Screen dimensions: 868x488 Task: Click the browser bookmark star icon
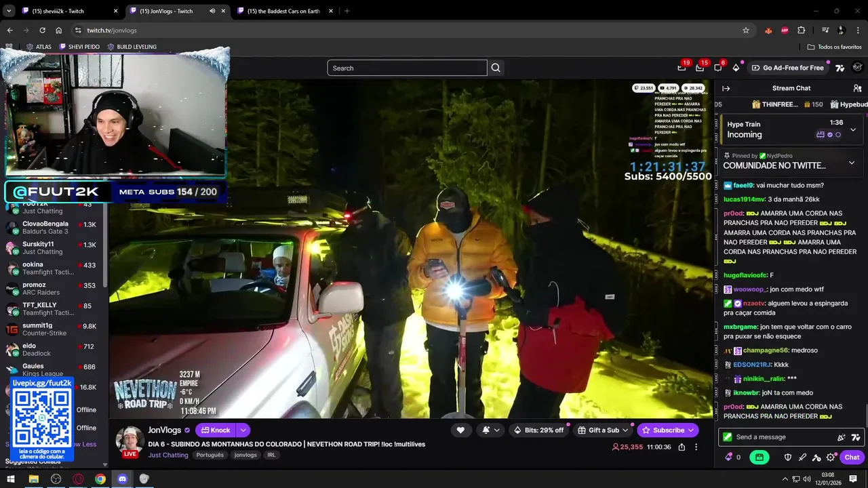[746, 30]
